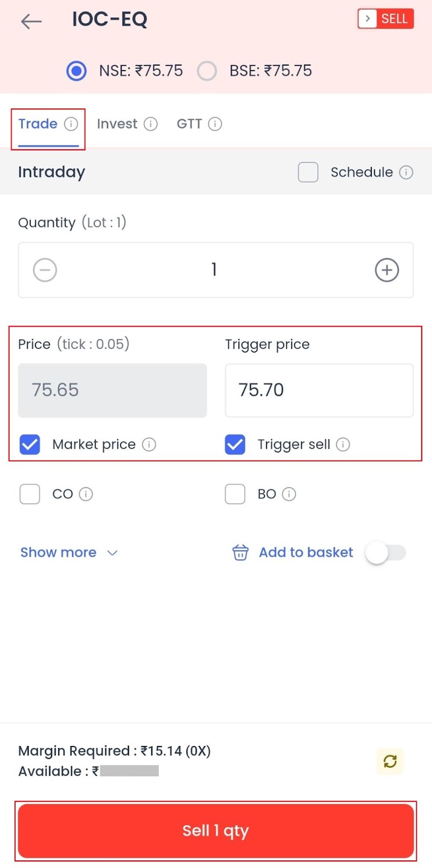Enable the BO checkbox
This screenshot has width=432, height=868.
coord(235,494)
